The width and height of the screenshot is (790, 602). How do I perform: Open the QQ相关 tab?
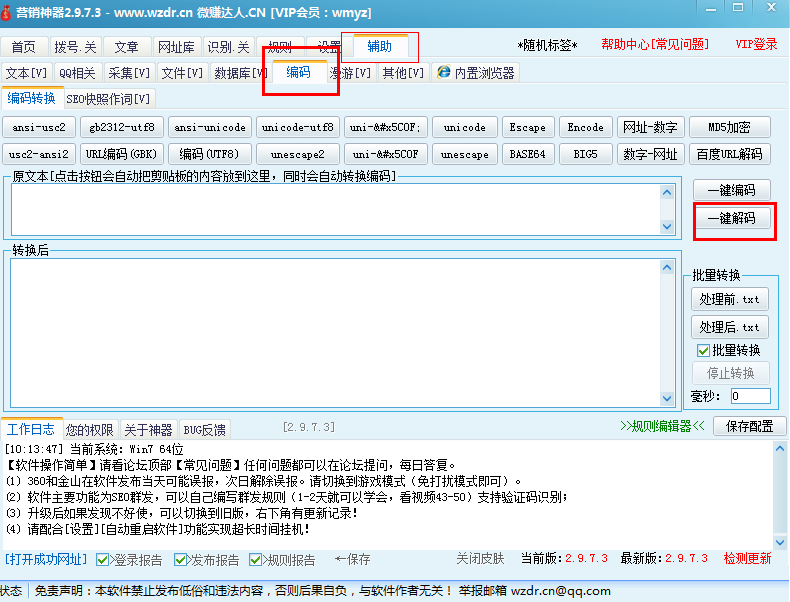pyautogui.click(x=78, y=73)
